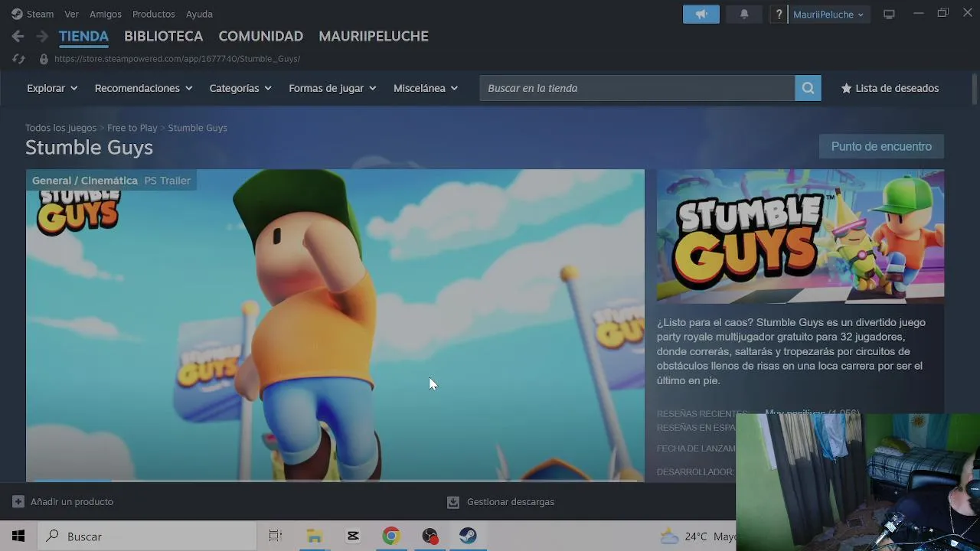Click the Windows taskbar Buscar box
Screen dimensions: 980x551
(146, 536)
